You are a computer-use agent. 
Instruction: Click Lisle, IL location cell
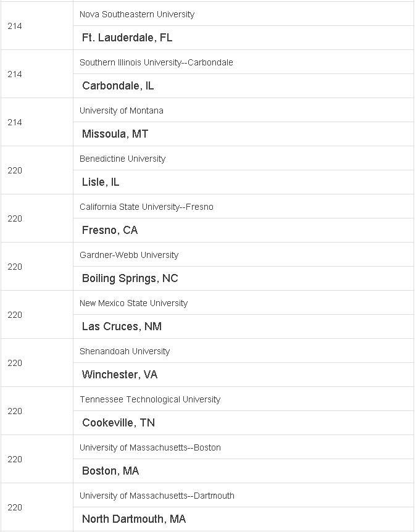coord(243,182)
